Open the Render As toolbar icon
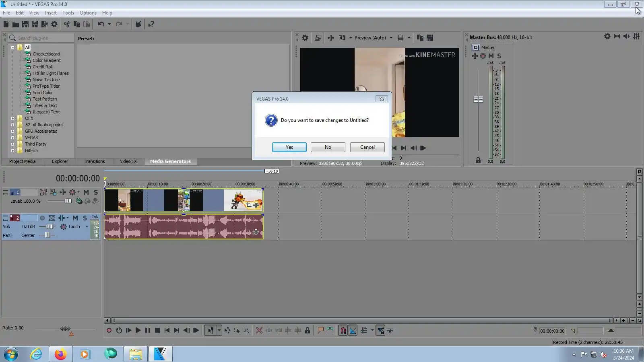 click(45, 24)
